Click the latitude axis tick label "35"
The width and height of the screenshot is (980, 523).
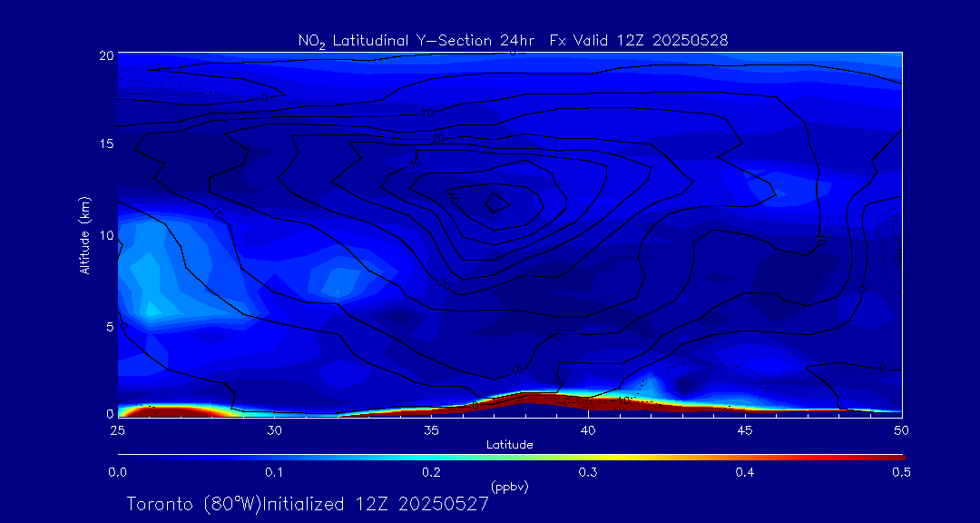point(431,430)
